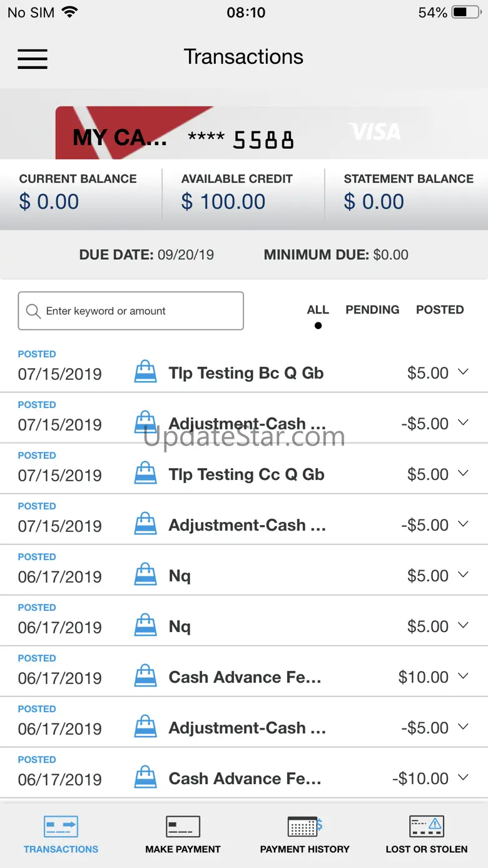Select the All transactions filter
Screen dimensions: 488x868
point(318,310)
